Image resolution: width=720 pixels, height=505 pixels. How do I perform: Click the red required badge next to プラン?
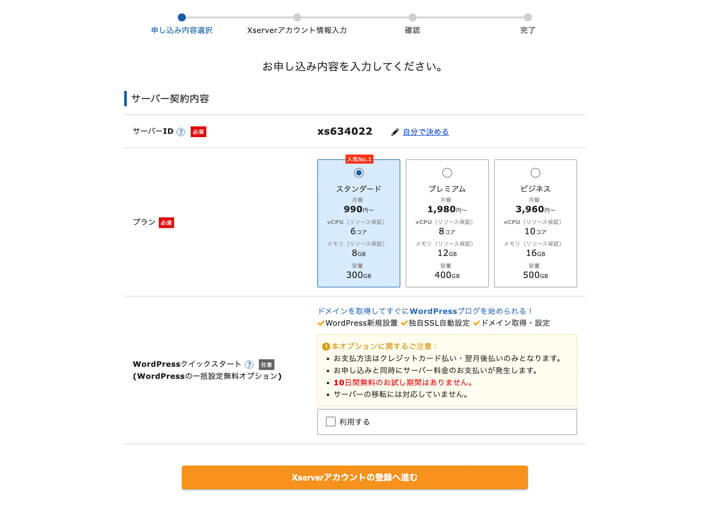coord(166,223)
